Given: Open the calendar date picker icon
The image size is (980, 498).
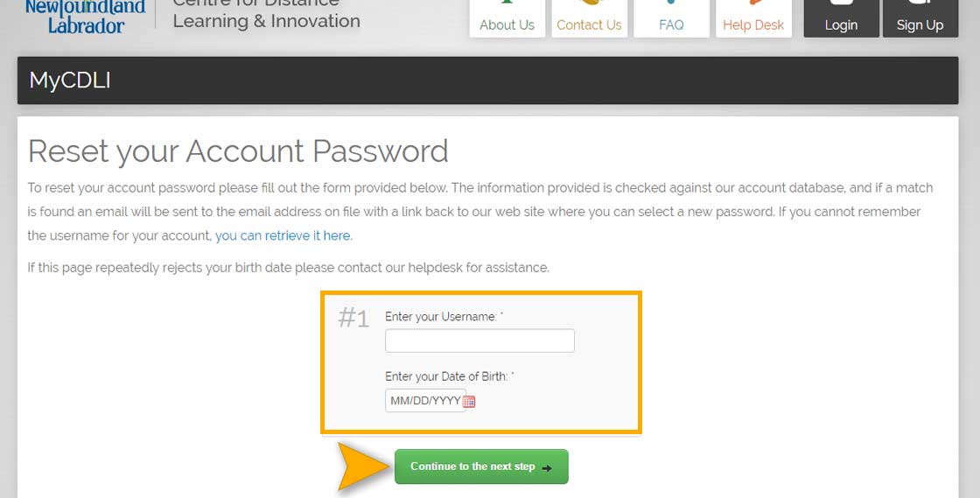Looking at the screenshot, I should click(x=469, y=402).
